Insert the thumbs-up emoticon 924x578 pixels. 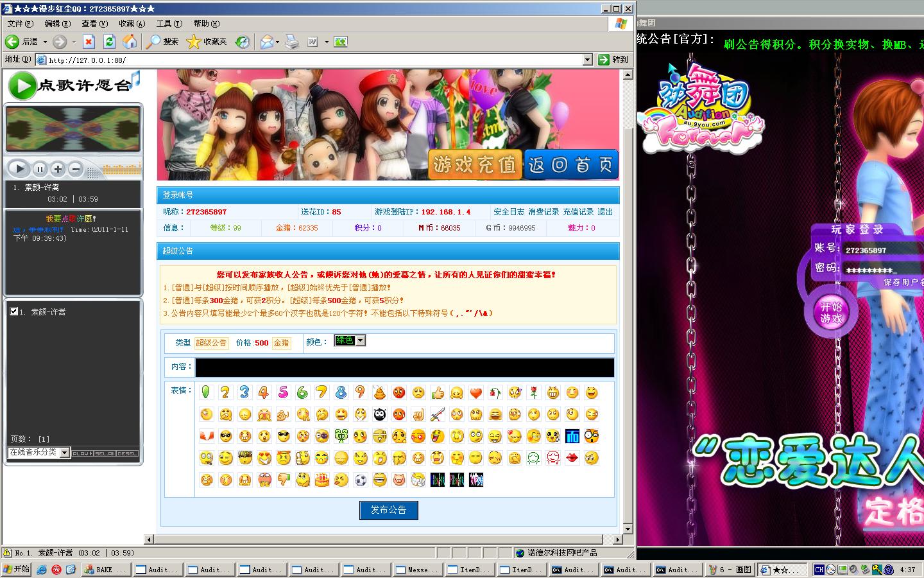(438, 392)
